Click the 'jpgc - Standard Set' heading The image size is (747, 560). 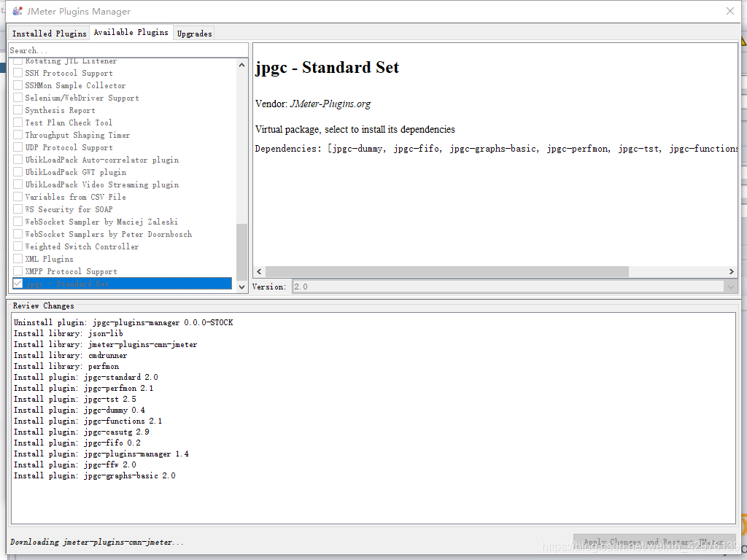[x=327, y=68]
